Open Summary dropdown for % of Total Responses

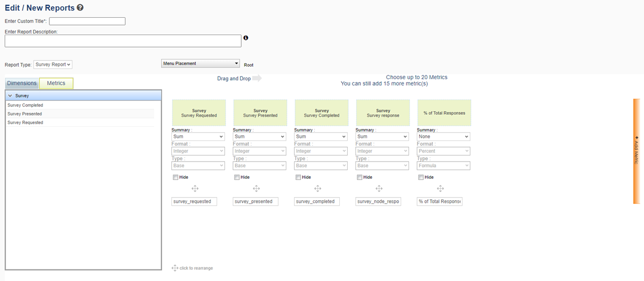click(x=444, y=137)
